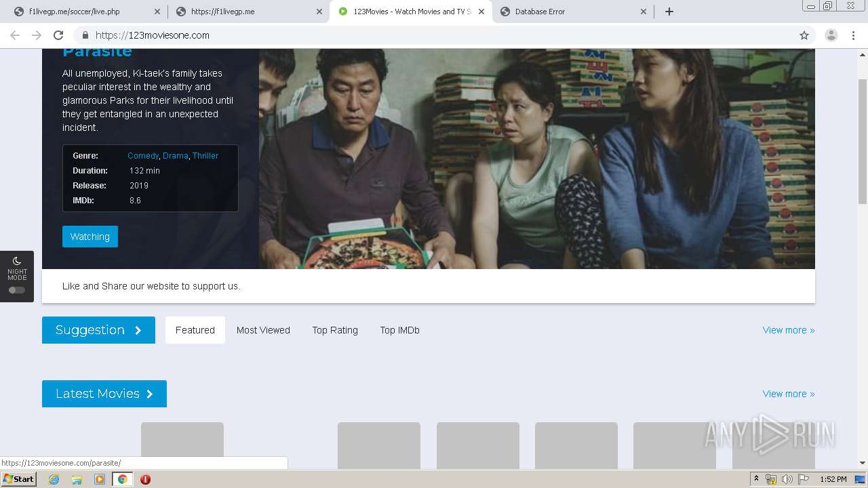
Task: Close the https://f1livegp.me tab
Action: (319, 12)
